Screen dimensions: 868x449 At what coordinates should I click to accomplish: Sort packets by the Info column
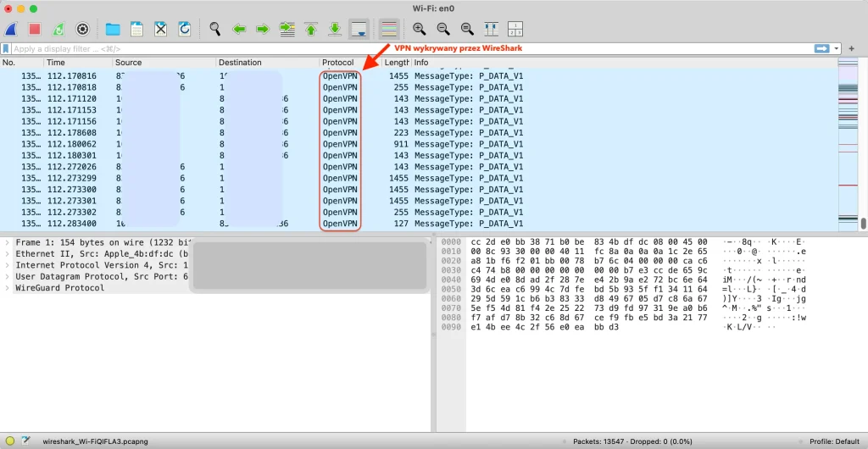(x=625, y=63)
